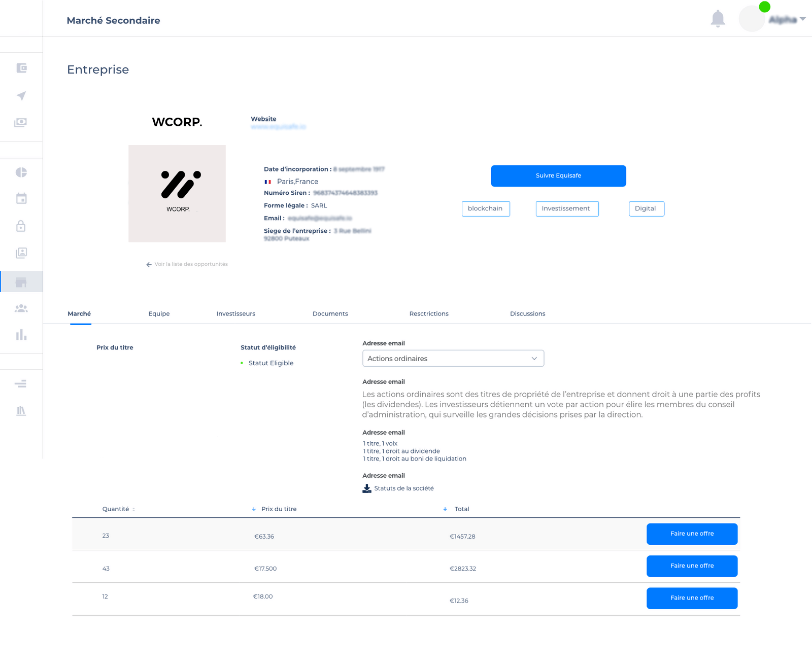Open the calendar icon in sidebar

[x=21, y=198]
